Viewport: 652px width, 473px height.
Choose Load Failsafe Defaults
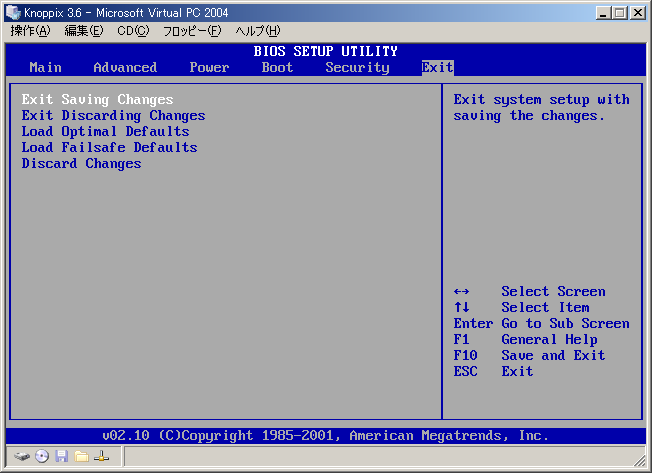(109, 147)
